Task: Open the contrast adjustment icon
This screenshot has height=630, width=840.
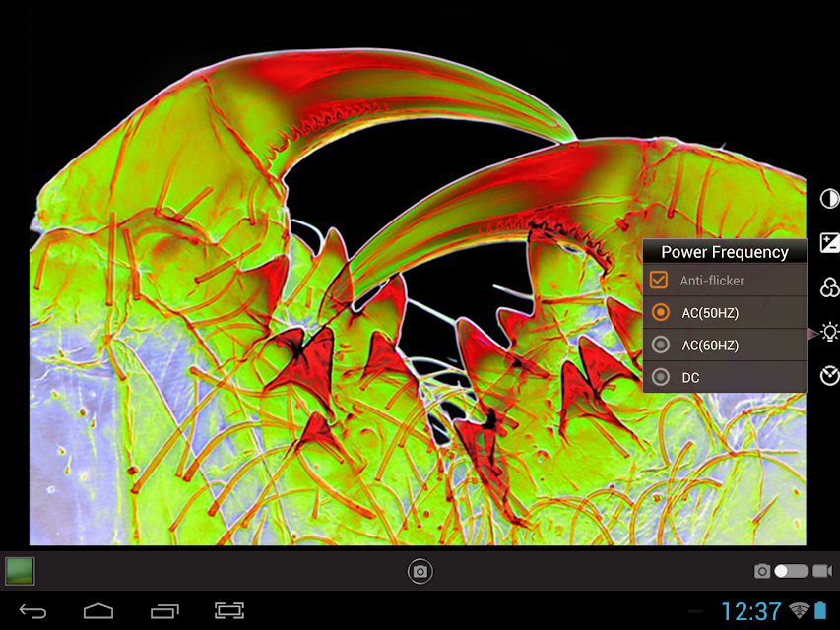Action: click(x=829, y=198)
